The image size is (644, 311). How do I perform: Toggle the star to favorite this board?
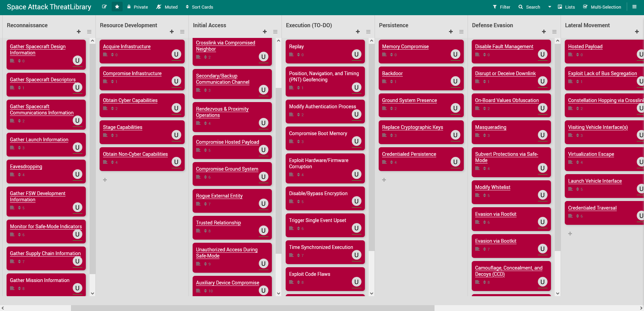pos(117,7)
